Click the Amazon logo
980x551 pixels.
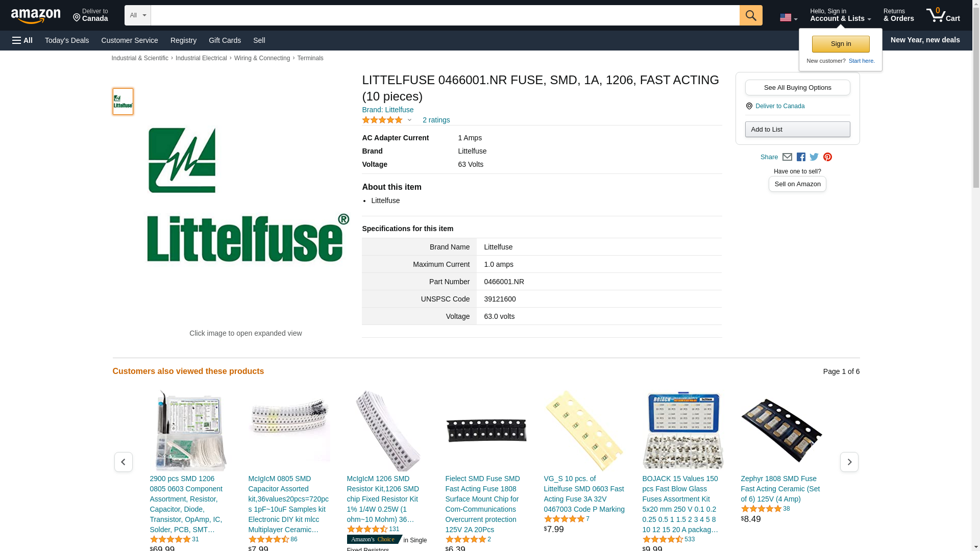click(x=36, y=16)
